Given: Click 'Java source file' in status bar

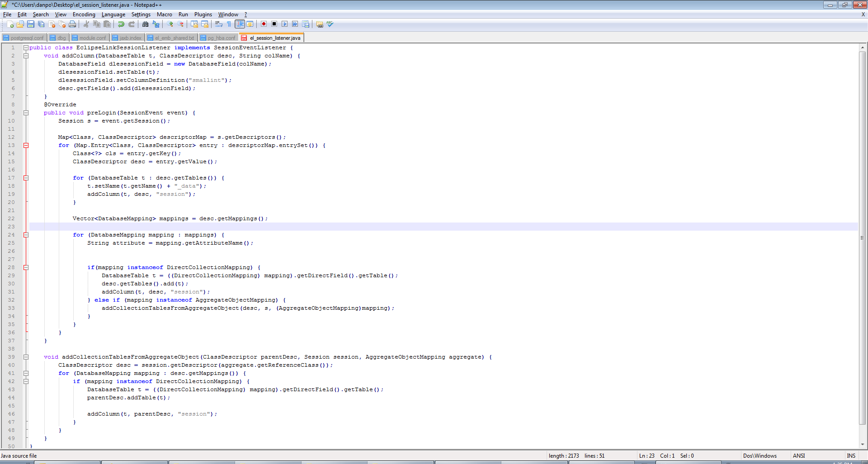Looking at the screenshot, I should coord(19,456).
